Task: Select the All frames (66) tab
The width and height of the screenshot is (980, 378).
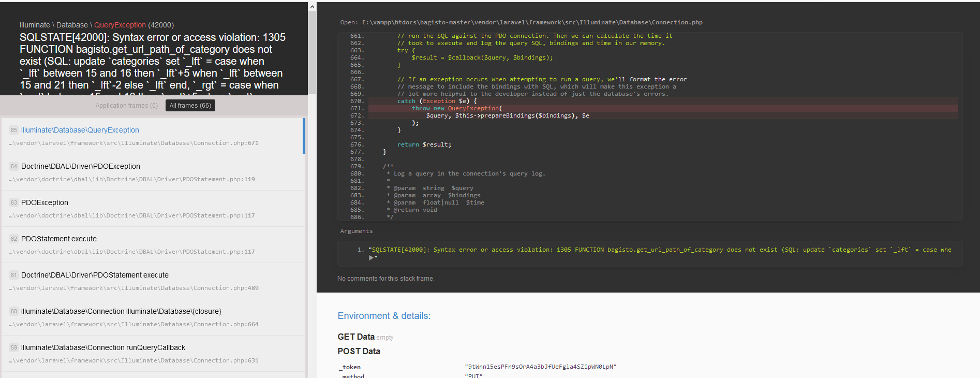Action: [190, 106]
